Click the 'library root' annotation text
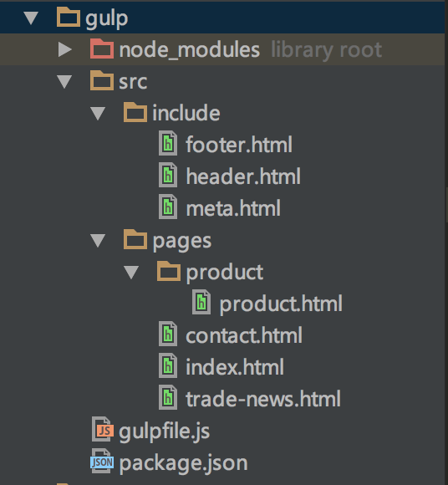This screenshot has height=485, width=448. (x=327, y=51)
